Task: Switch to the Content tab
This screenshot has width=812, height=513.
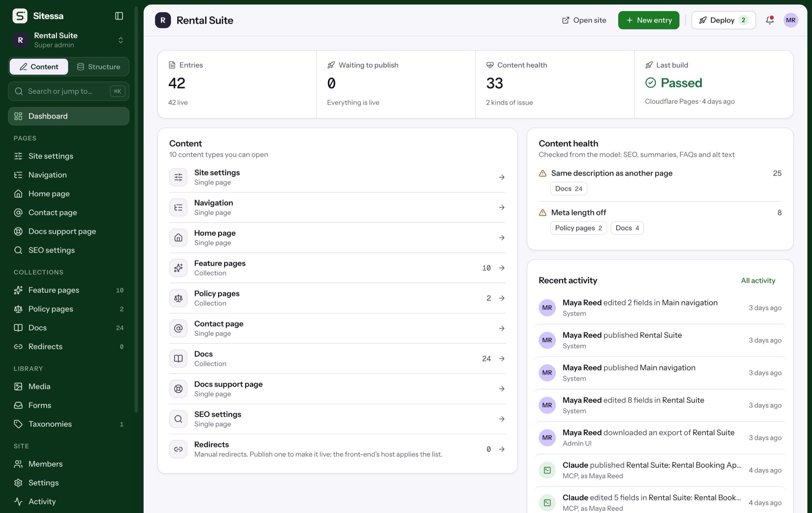Action: 39,67
